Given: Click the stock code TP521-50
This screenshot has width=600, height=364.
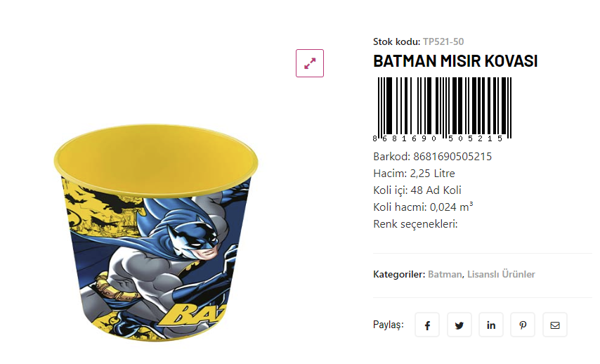Looking at the screenshot, I should [x=443, y=41].
